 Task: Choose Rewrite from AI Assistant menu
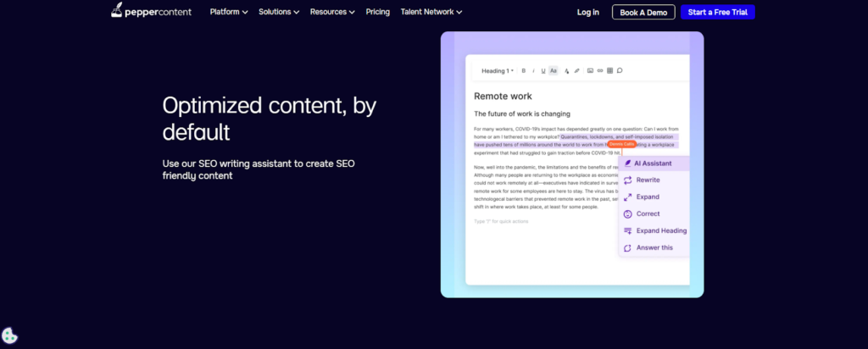click(648, 180)
